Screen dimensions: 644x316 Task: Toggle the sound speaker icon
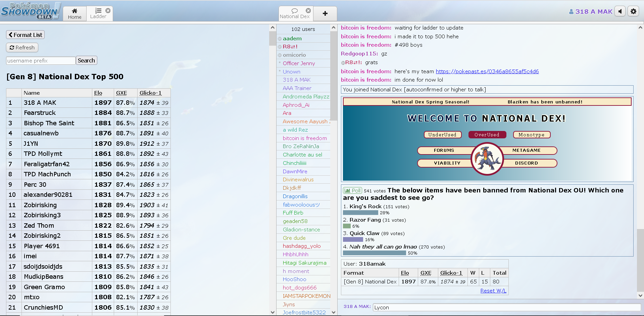click(x=620, y=11)
